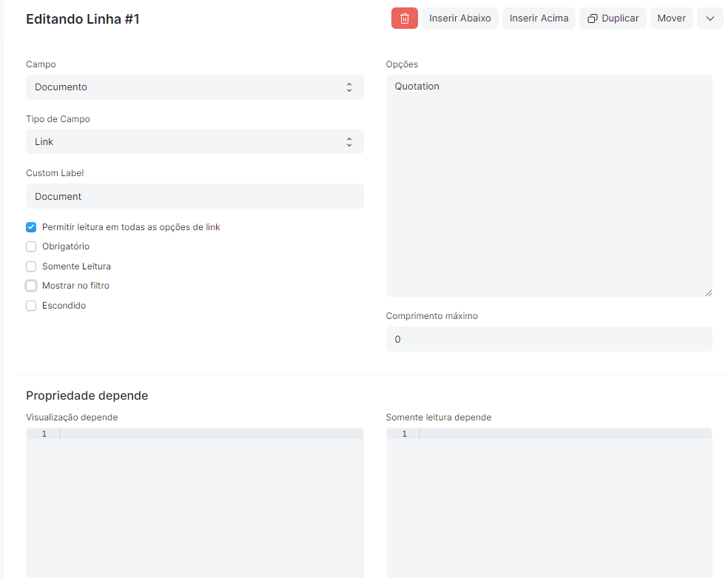Tick the Escondido checkbox
The image size is (728, 578).
(31, 306)
